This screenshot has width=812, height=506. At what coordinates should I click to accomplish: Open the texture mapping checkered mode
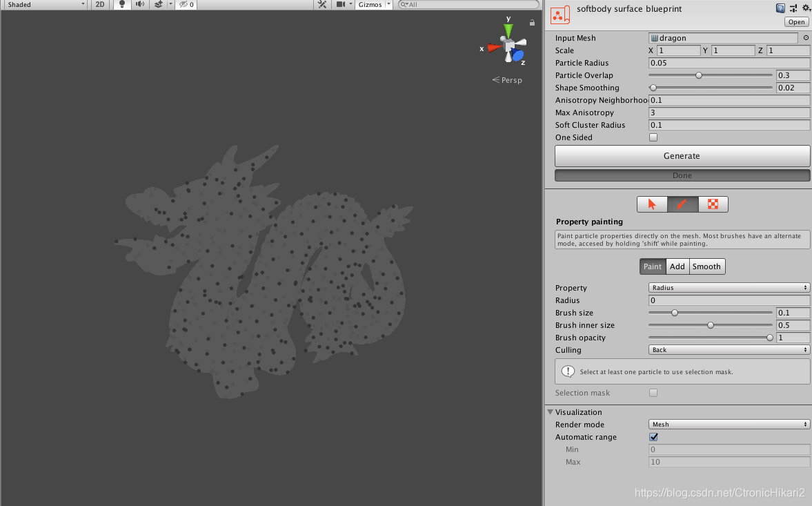pos(713,204)
